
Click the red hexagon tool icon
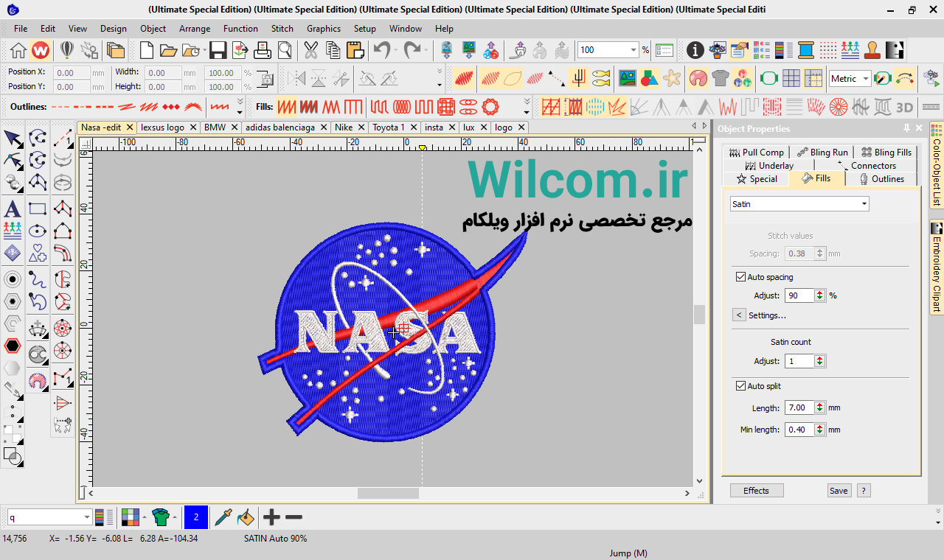13,346
